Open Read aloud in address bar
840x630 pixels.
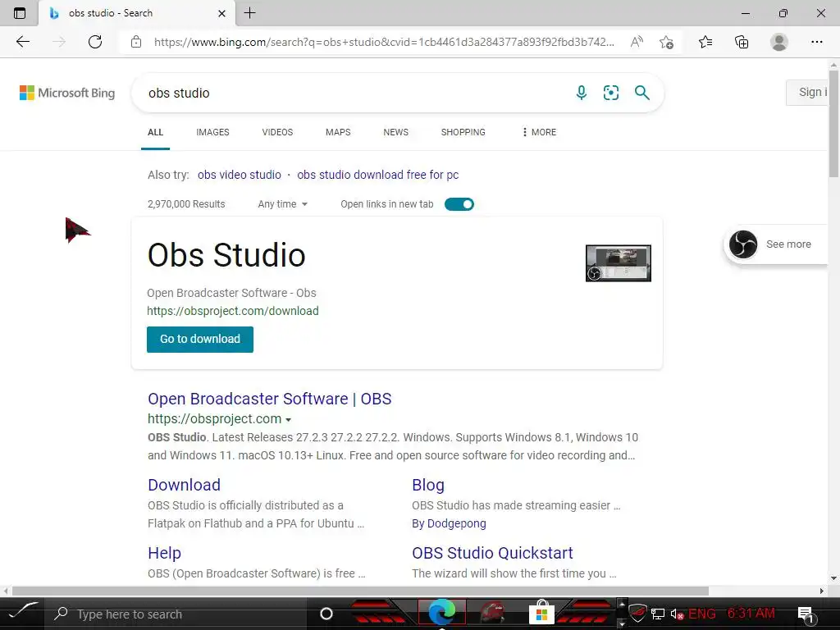tap(637, 42)
